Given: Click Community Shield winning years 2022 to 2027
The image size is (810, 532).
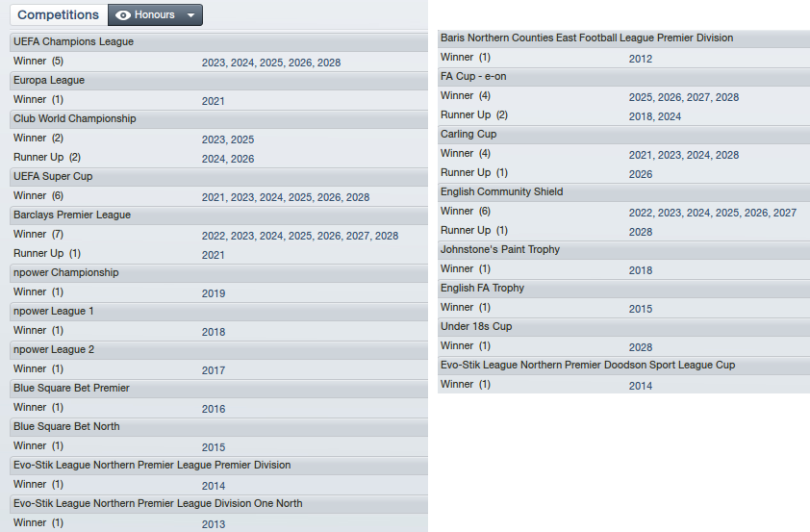Looking at the screenshot, I should click(713, 213).
